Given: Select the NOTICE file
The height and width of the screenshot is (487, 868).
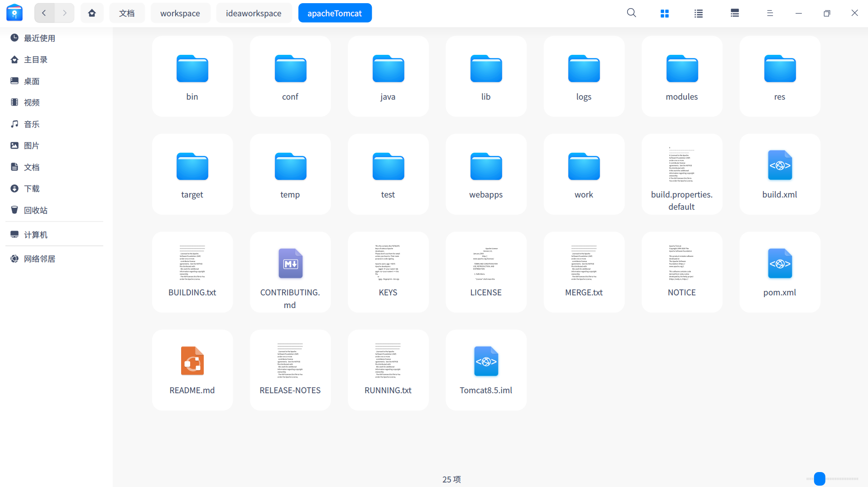Looking at the screenshot, I should pos(682,272).
